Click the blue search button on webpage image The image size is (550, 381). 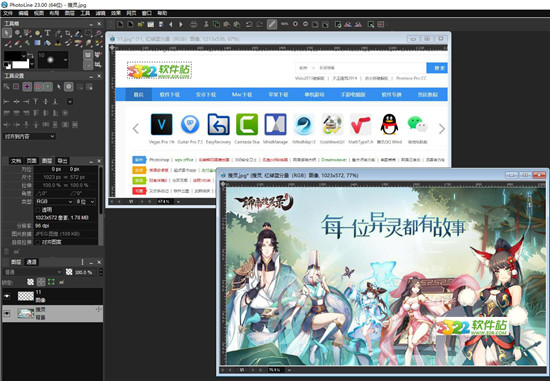pyautogui.click(x=437, y=68)
